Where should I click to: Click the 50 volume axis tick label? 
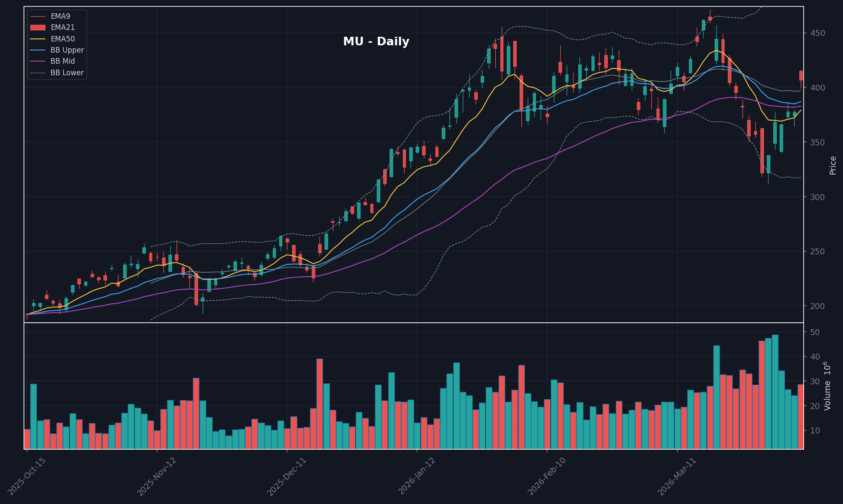point(815,333)
